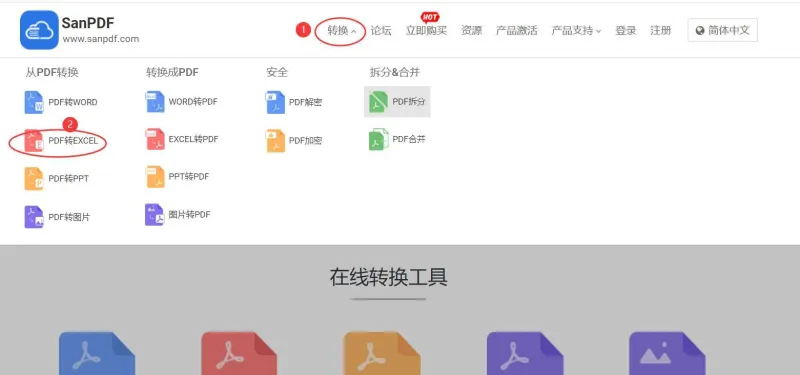Click the EXCEL转PDF red file icon
Screen dimensions: 800x375
pos(155,139)
